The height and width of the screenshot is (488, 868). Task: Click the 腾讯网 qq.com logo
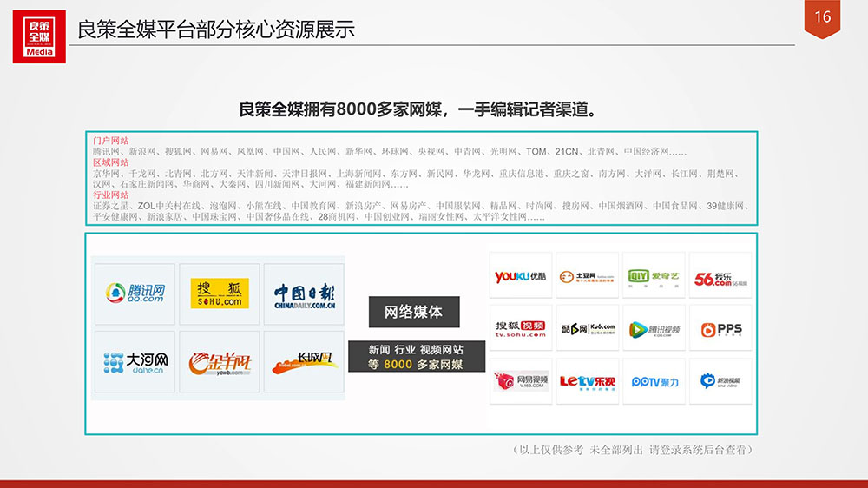point(134,293)
